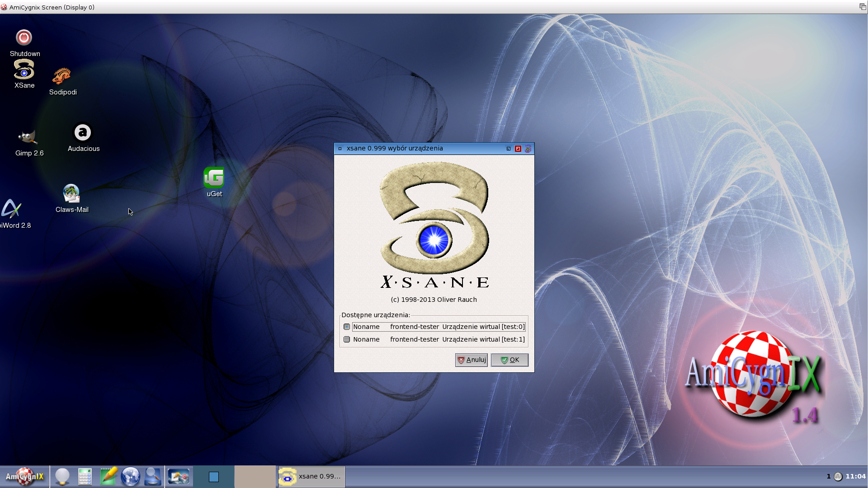Click the screen depth gadget at top-right corner

[863, 7]
